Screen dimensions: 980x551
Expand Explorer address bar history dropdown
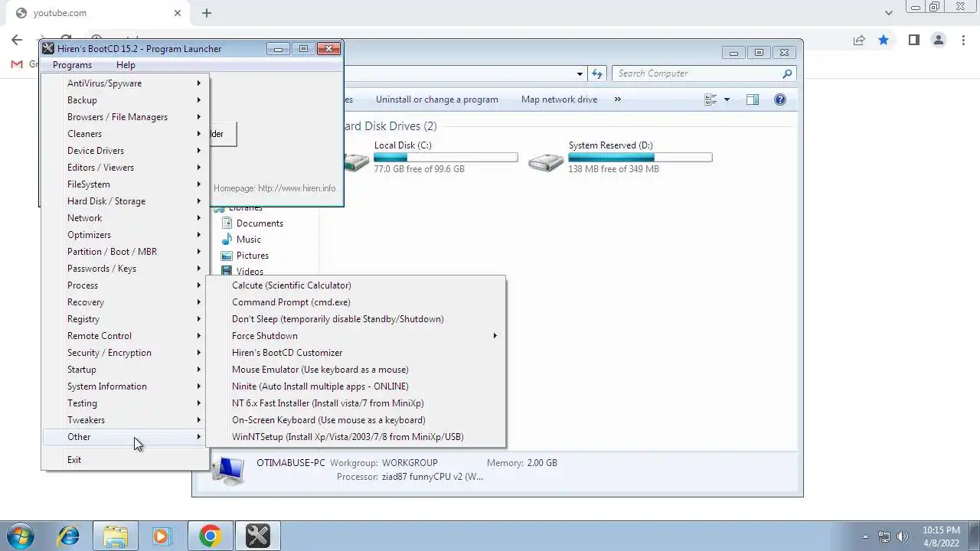pos(580,73)
